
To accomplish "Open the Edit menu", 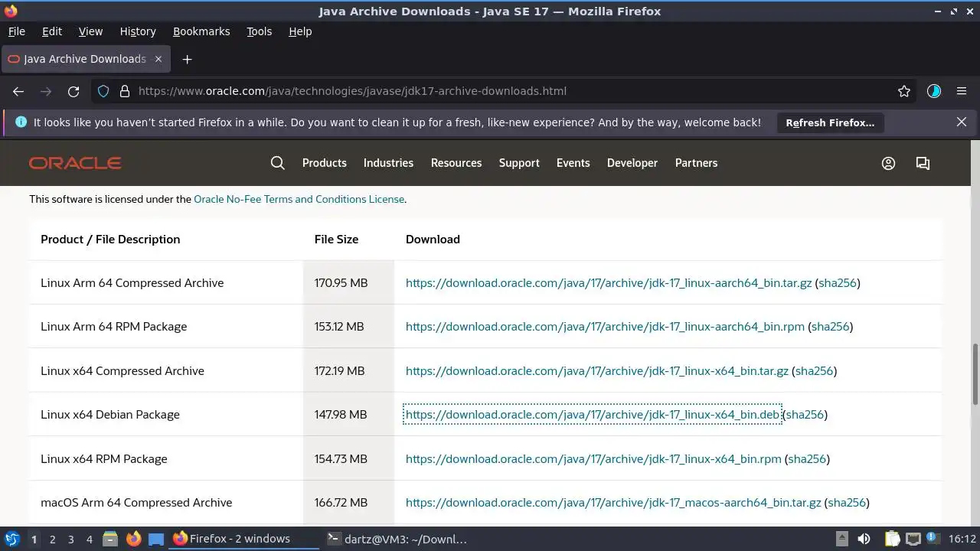I will [52, 31].
